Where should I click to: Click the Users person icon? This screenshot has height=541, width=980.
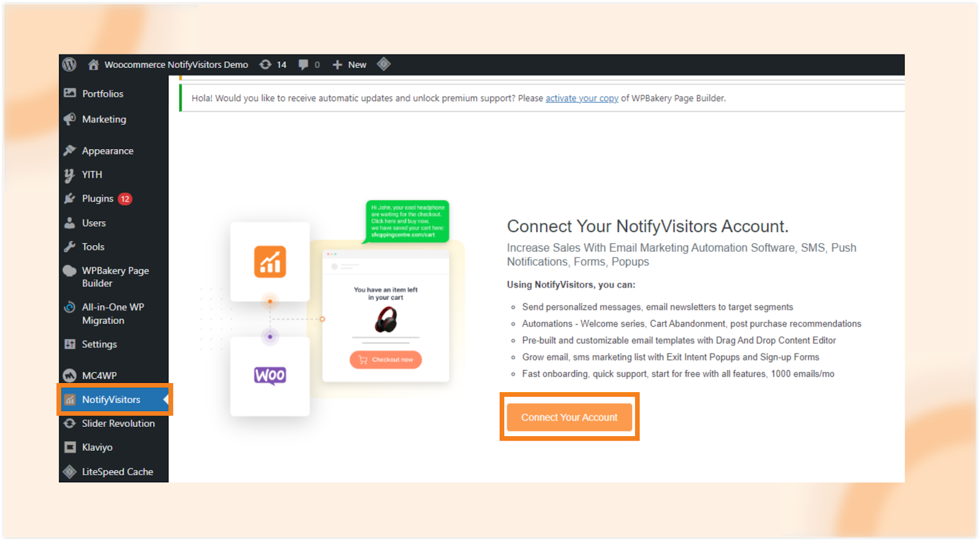[x=70, y=223]
